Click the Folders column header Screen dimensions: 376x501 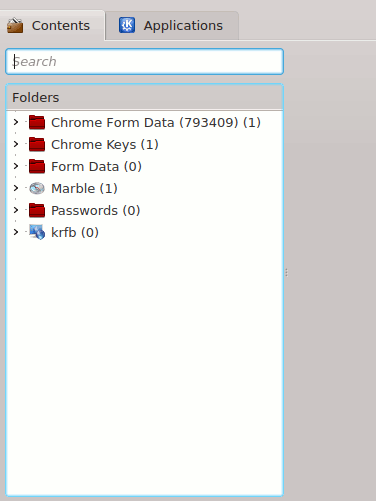[x=144, y=98]
